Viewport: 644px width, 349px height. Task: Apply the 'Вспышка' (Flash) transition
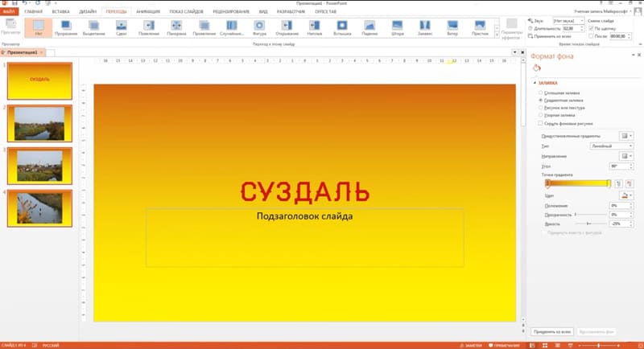tap(342, 27)
